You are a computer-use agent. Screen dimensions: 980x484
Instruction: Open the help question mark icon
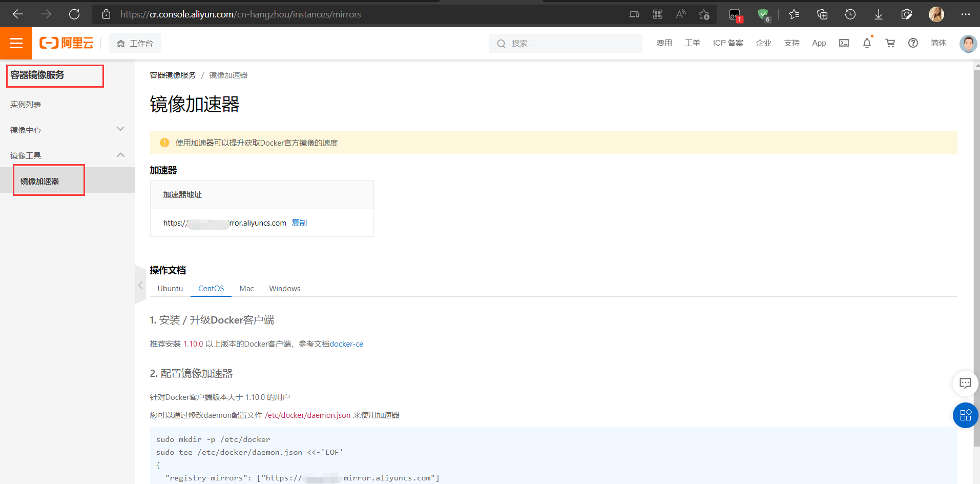(x=913, y=43)
